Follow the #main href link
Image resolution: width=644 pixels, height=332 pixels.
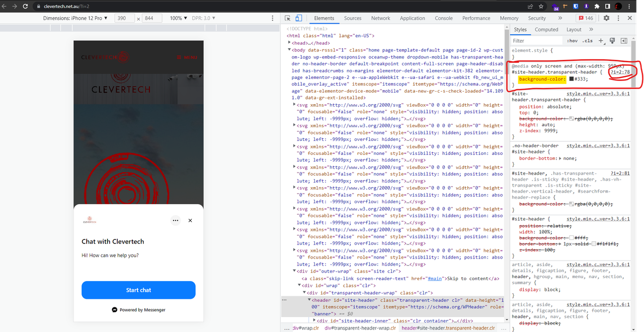pos(435,278)
